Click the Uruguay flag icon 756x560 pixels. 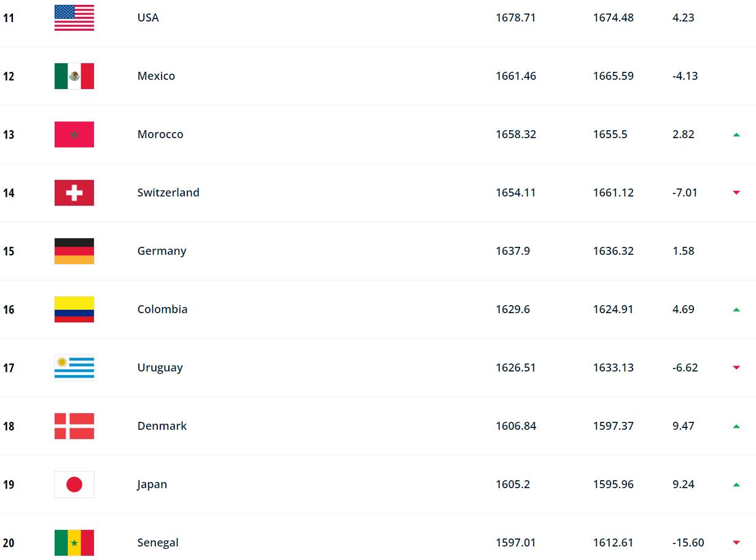74,368
